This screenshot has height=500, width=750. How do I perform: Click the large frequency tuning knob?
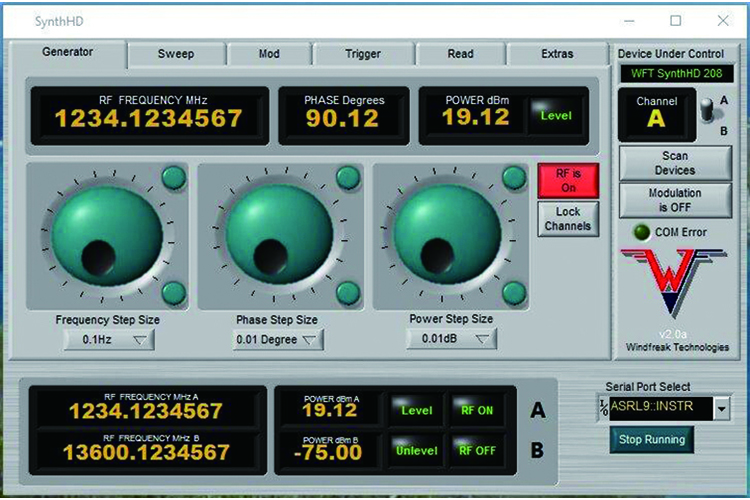point(107,236)
